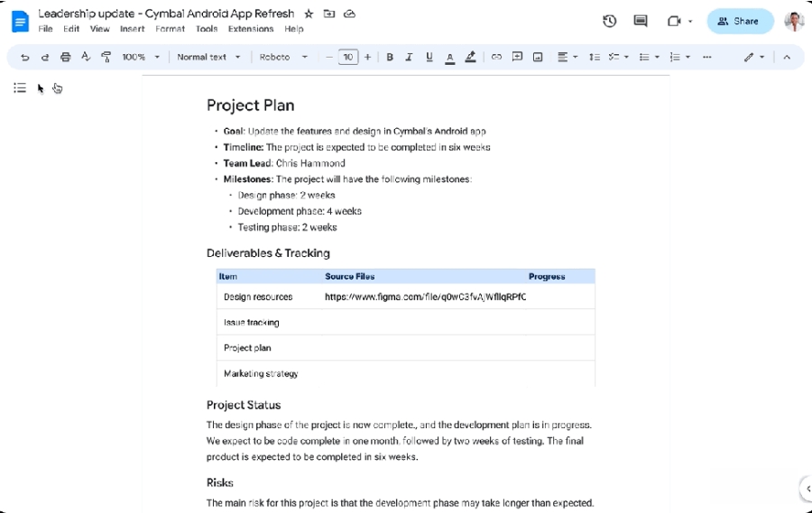Open the Normal text style dropdown
Screen dimensions: 812x513
(208, 57)
